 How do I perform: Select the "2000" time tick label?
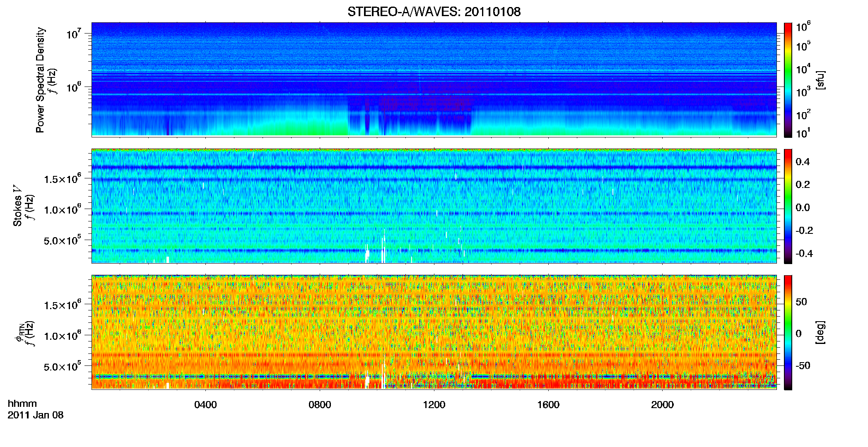click(662, 405)
